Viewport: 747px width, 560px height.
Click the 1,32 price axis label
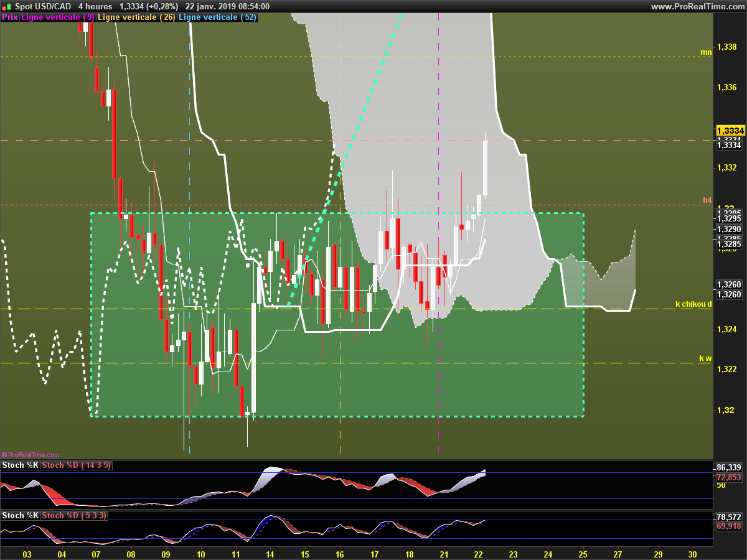point(725,409)
